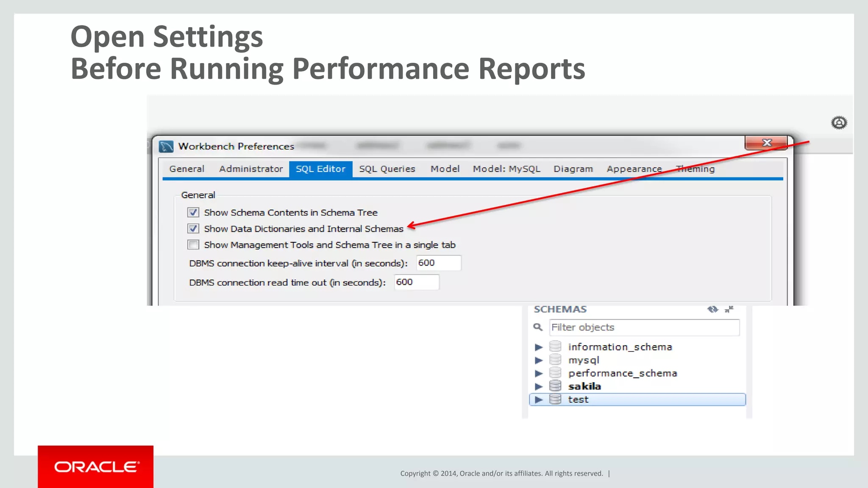Click the sakila database icon
Viewport: 868px width, 488px height.
pyautogui.click(x=555, y=386)
